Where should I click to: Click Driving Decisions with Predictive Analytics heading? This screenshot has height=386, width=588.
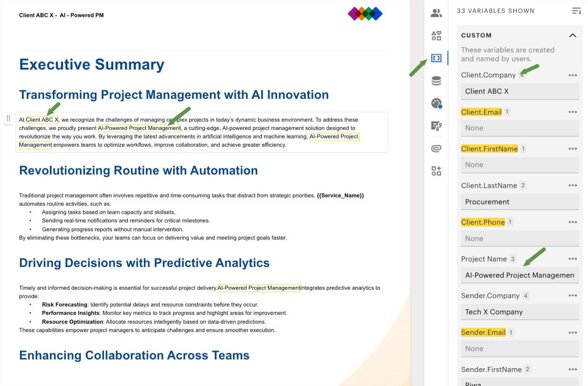click(x=144, y=263)
